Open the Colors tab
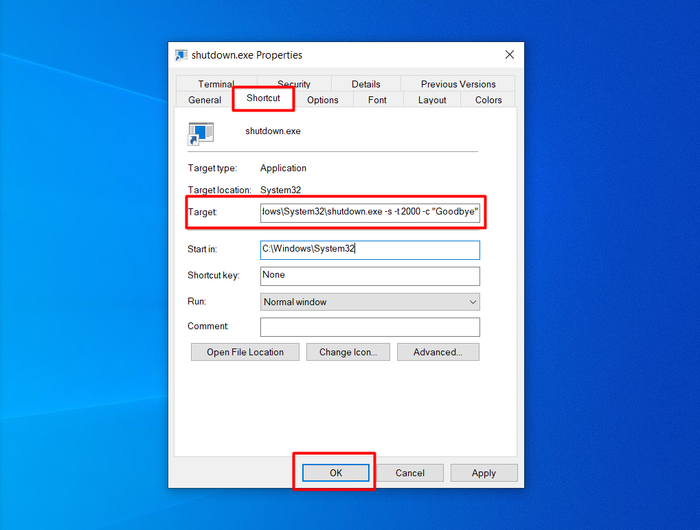 [x=488, y=100]
